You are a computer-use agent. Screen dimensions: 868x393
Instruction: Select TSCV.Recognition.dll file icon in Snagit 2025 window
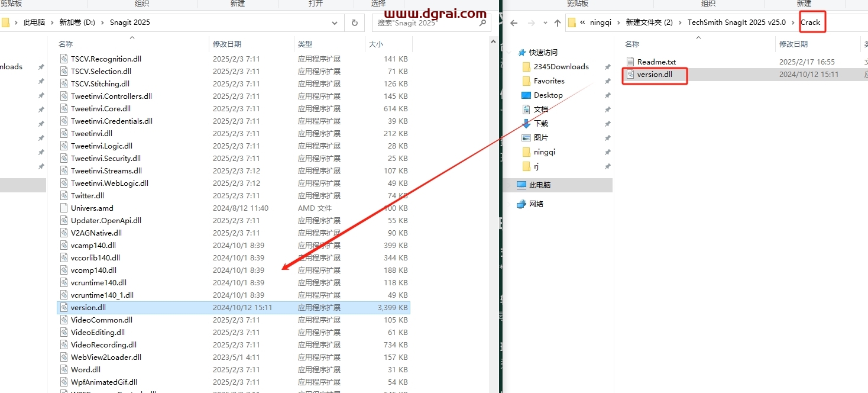pos(64,59)
